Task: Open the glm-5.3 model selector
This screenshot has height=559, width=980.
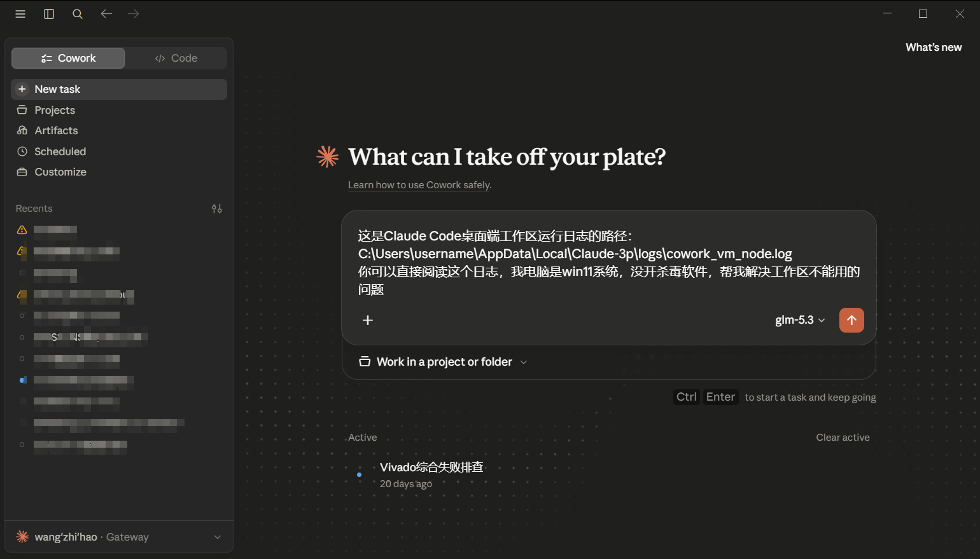Action: [x=800, y=320]
